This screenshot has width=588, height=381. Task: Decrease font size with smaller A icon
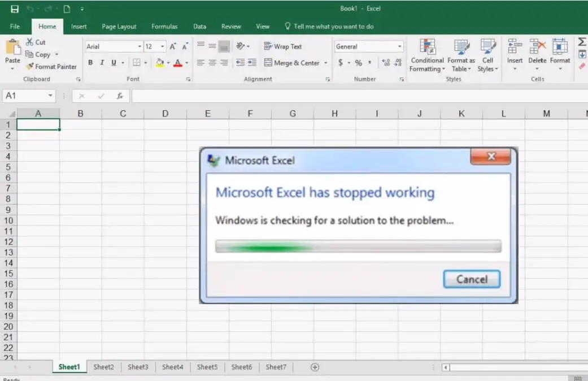[185, 46]
